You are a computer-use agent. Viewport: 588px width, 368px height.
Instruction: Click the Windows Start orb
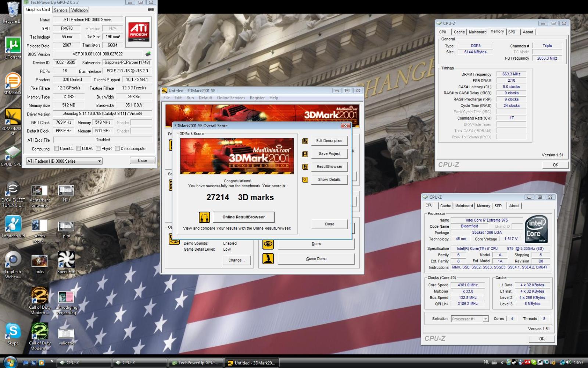[x=10, y=362]
